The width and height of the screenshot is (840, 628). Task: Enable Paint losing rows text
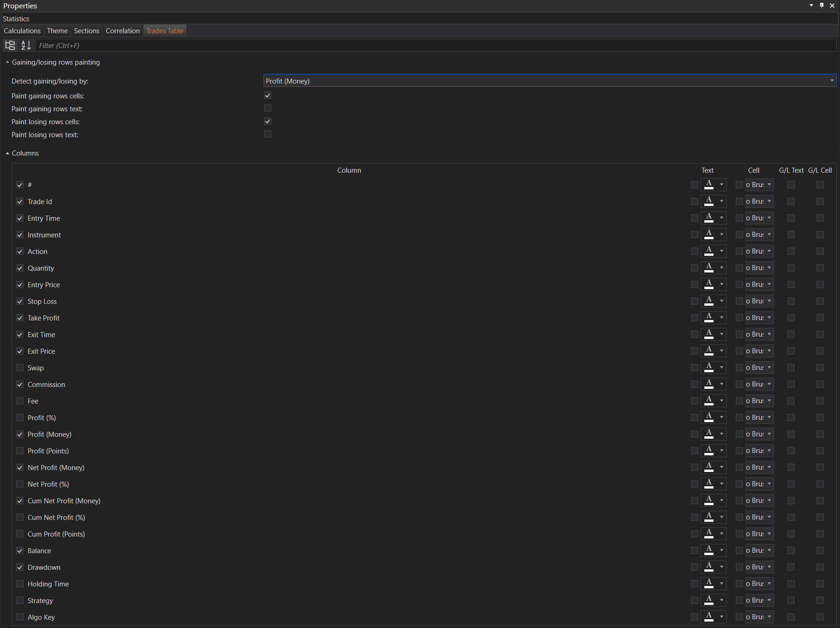point(268,134)
